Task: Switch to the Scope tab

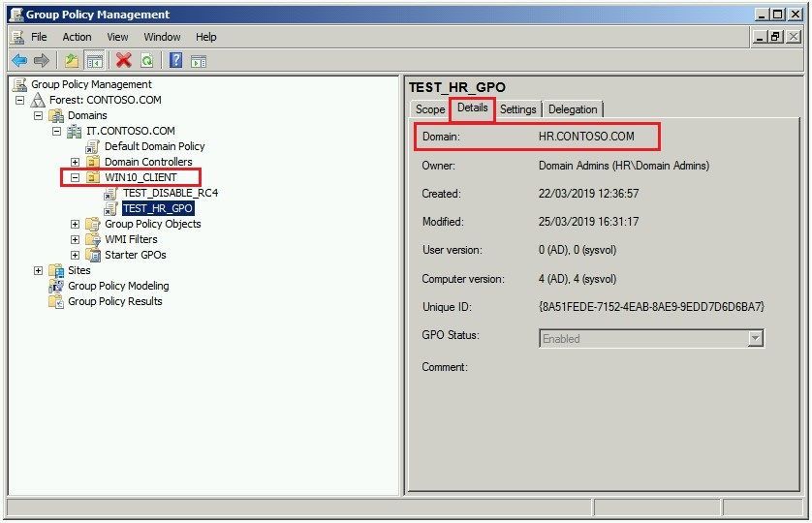Action: point(430,109)
